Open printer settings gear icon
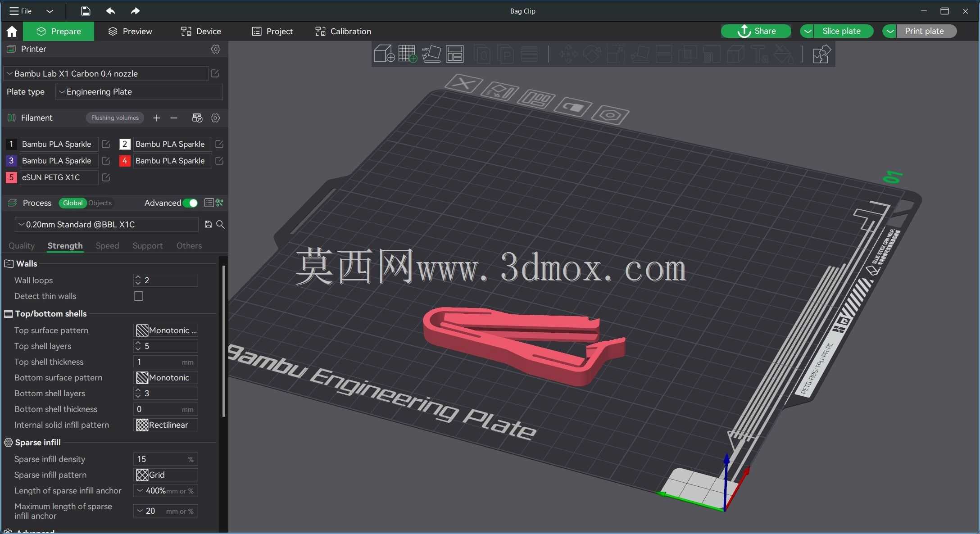The width and height of the screenshot is (980, 534). click(x=216, y=49)
